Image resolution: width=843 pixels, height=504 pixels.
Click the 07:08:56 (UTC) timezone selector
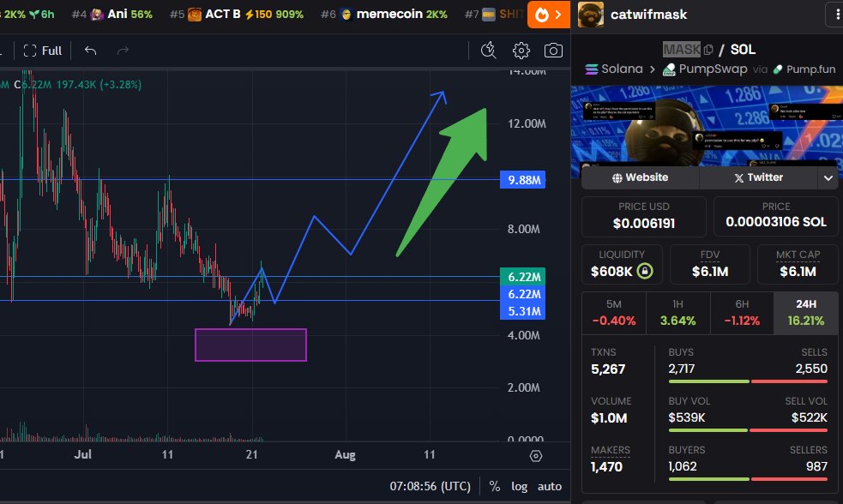[431, 486]
